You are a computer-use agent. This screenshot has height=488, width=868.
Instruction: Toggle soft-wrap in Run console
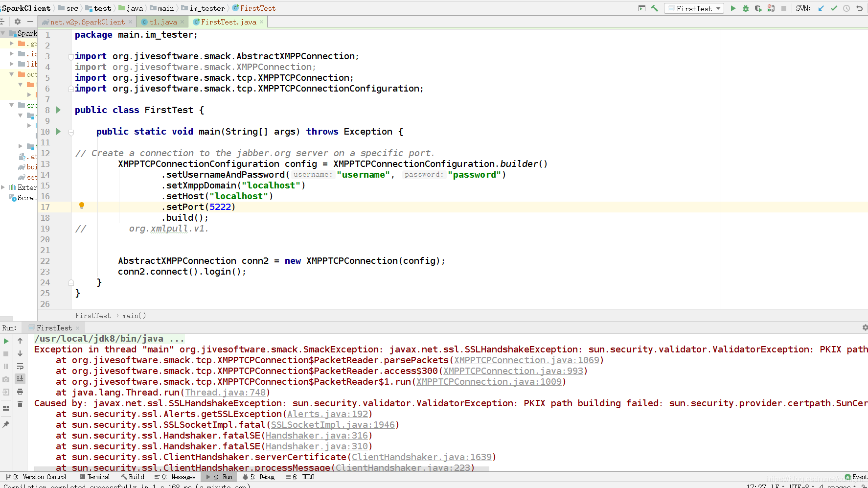pyautogui.click(x=20, y=366)
